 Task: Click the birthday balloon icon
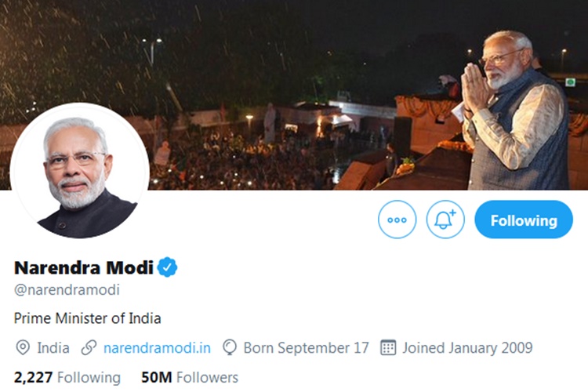(x=230, y=347)
